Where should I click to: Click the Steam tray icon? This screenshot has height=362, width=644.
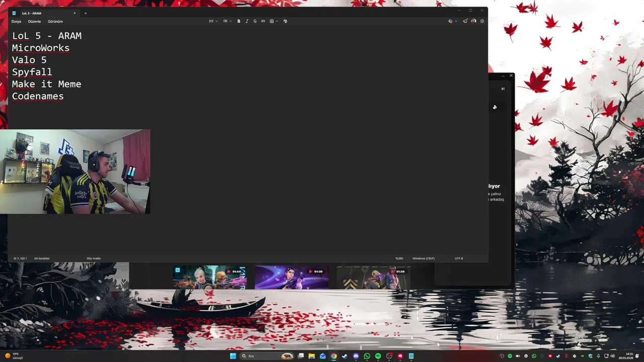(558, 356)
